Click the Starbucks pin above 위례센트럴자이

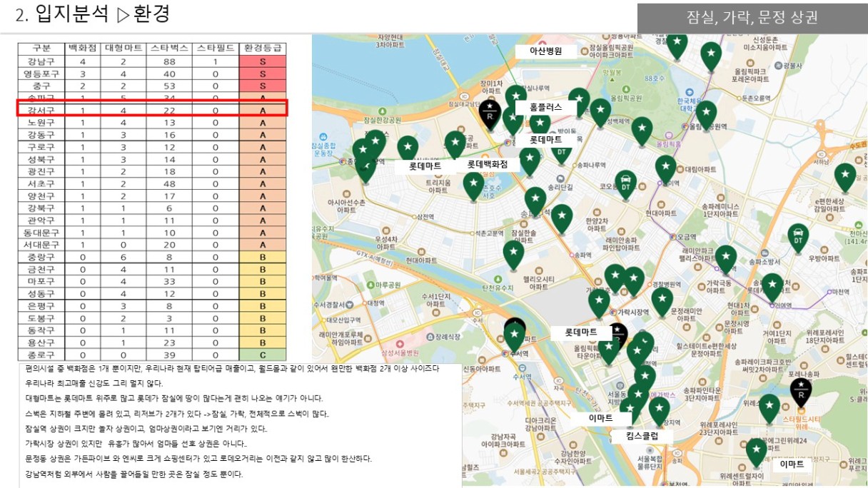pyautogui.click(x=756, y=452)
